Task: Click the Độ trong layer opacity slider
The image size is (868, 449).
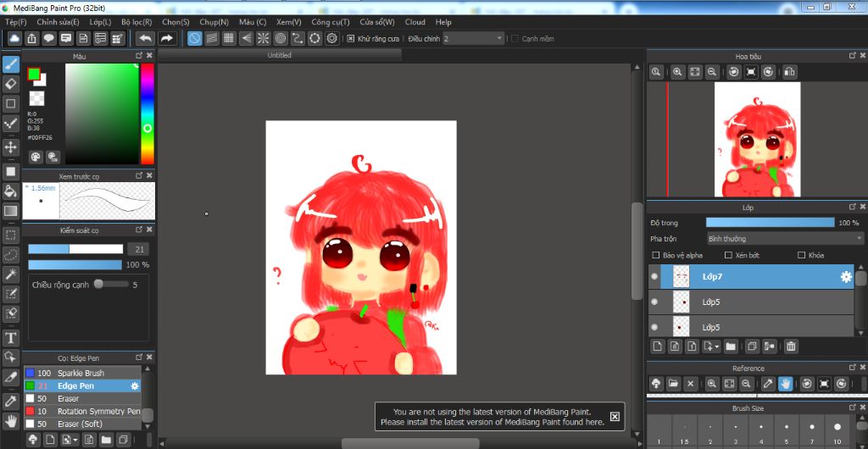Action: pyautogui.click(x=770, y=222)
